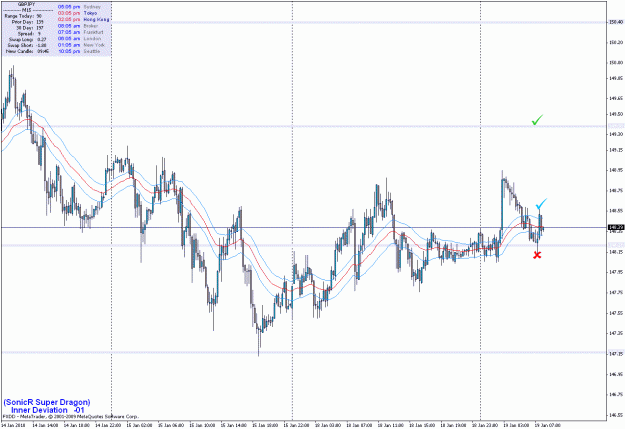
Task: Click the 146.55 price axis label
Action: pyautogui.click(x=616, y=415)
